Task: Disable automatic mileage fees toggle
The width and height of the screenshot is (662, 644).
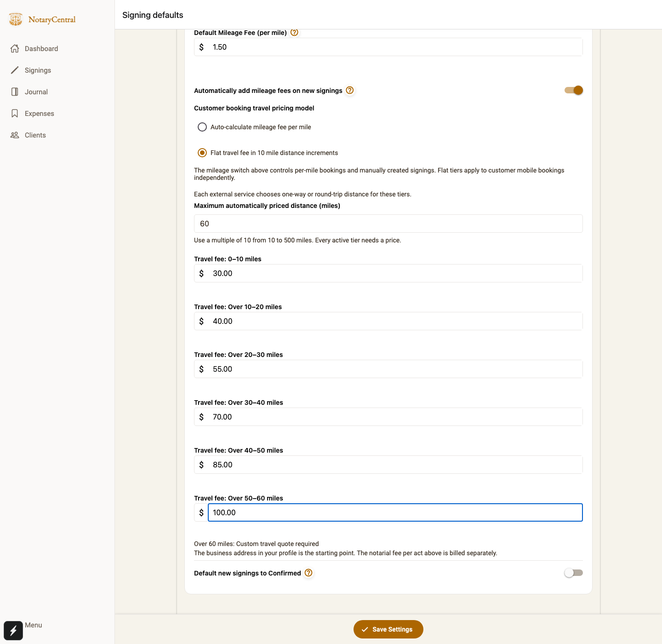Action: click(x=574, y=90)
